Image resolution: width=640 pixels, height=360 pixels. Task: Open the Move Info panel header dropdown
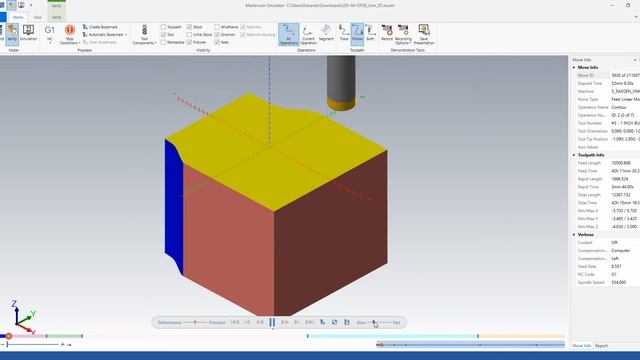(x=635, y=60)
